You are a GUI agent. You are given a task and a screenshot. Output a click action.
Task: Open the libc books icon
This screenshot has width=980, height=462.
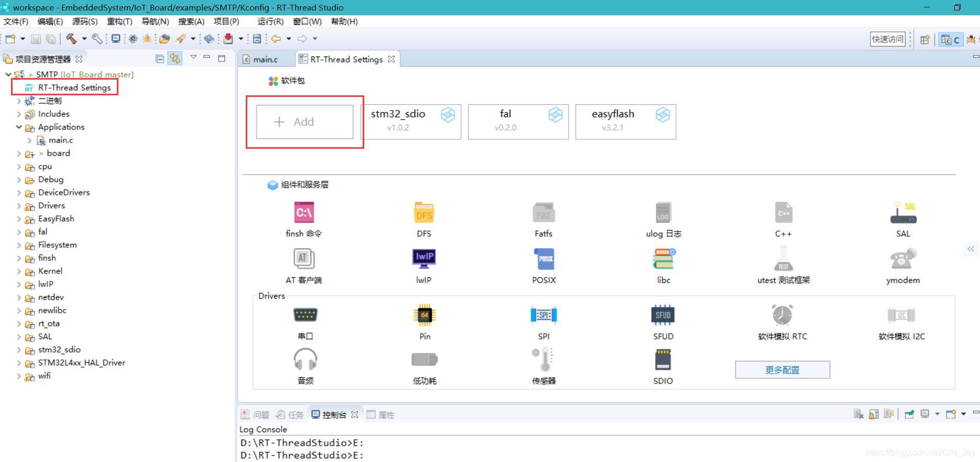663,259
